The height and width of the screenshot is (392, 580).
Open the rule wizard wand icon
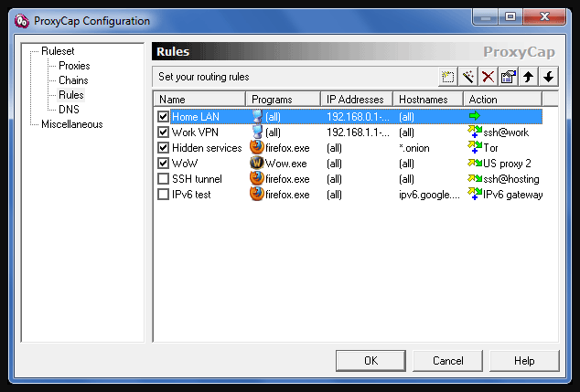[x=467, y=77]
